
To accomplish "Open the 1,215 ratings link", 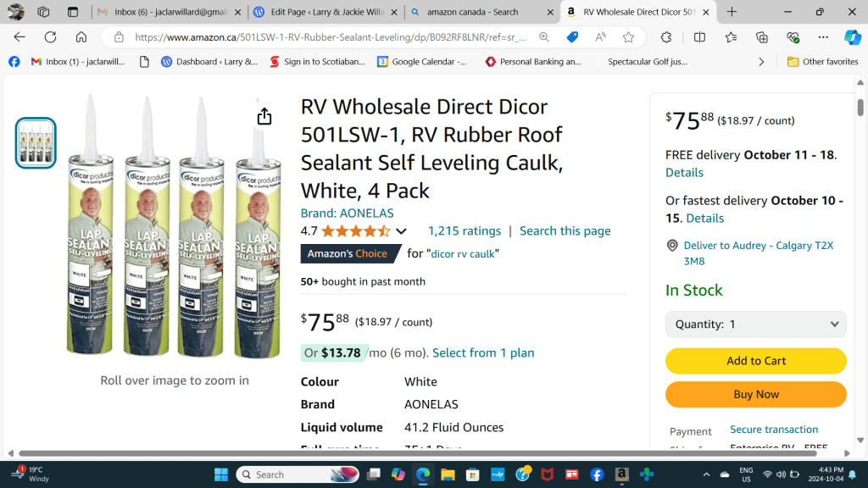I will [x=464, y=230].
